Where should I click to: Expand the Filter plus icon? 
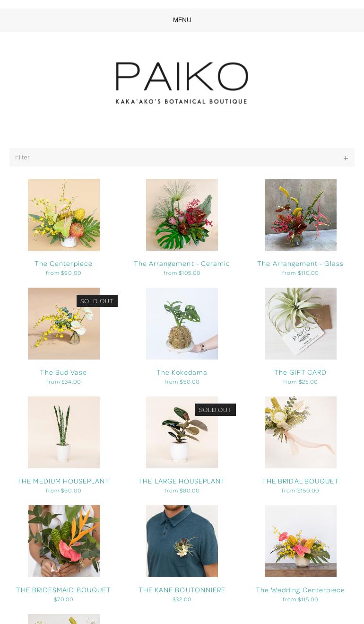pos(346,158)
